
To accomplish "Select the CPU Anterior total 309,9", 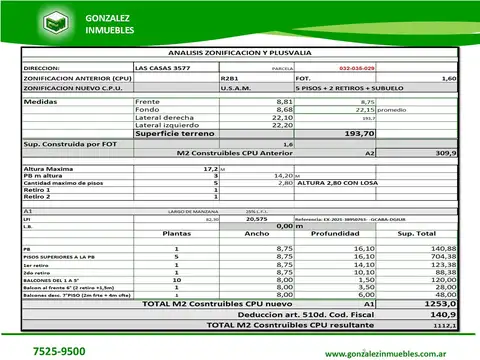I will click(446, 153).
